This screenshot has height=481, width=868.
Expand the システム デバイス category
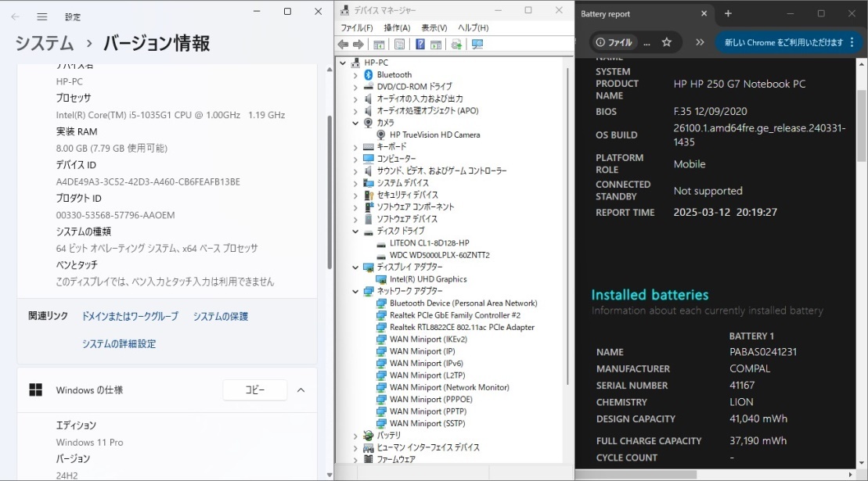(355, 183)
